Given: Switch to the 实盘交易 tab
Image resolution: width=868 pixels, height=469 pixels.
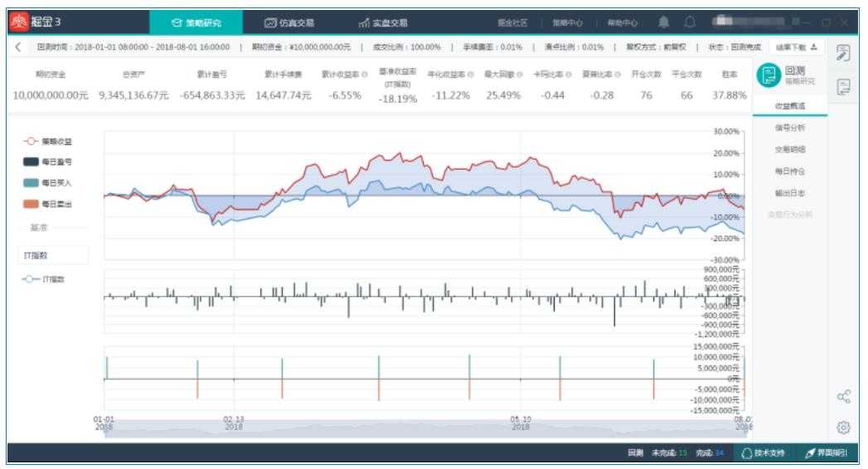Looking at the screenshot, I should 382,22.
